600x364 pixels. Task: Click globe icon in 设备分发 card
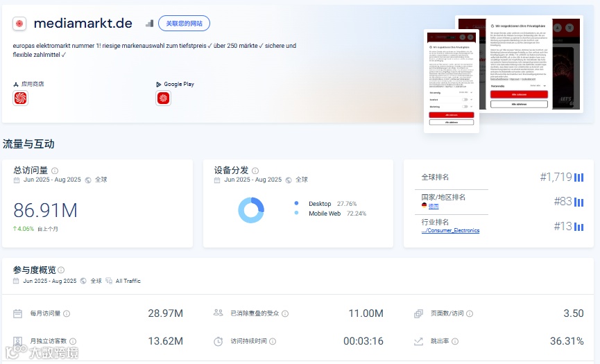(289, 180)
